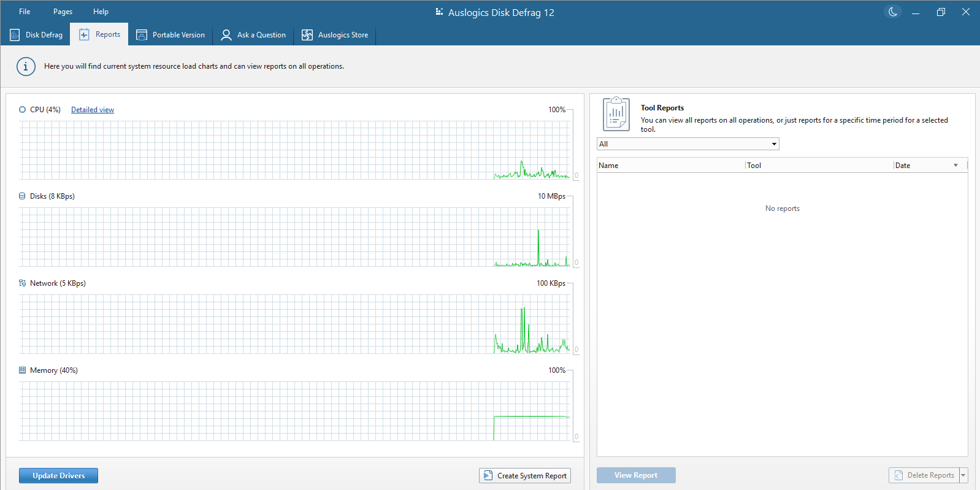
Task: Click the Disk Defrag tab icon
Action: tap(15, 35)
